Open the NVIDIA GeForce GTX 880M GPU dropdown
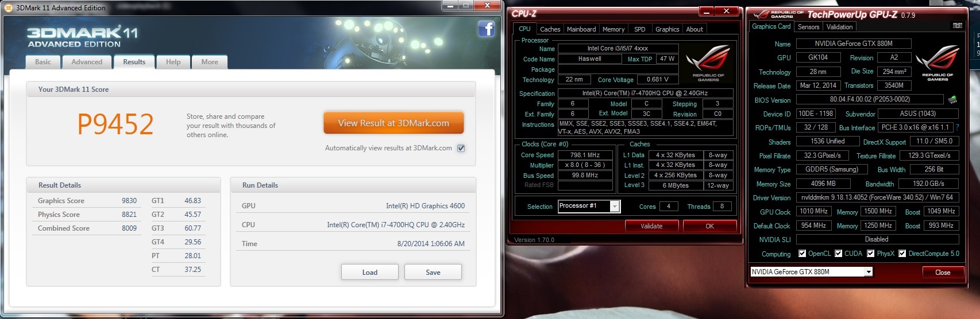 868,272
